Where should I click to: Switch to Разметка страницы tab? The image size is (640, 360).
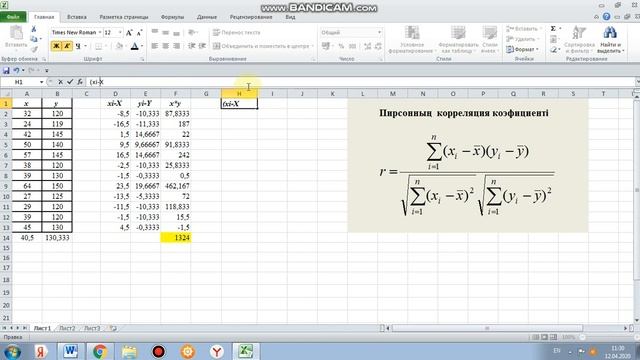point(124,17)
